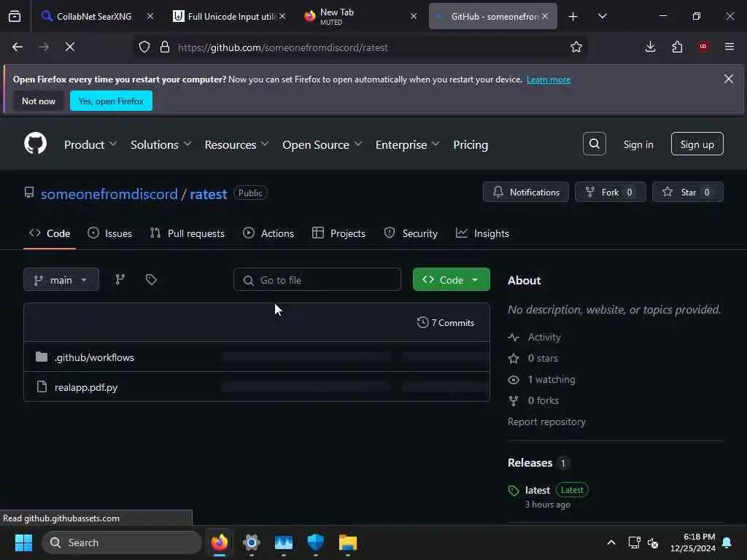Click the padlock site info icon

165,47
